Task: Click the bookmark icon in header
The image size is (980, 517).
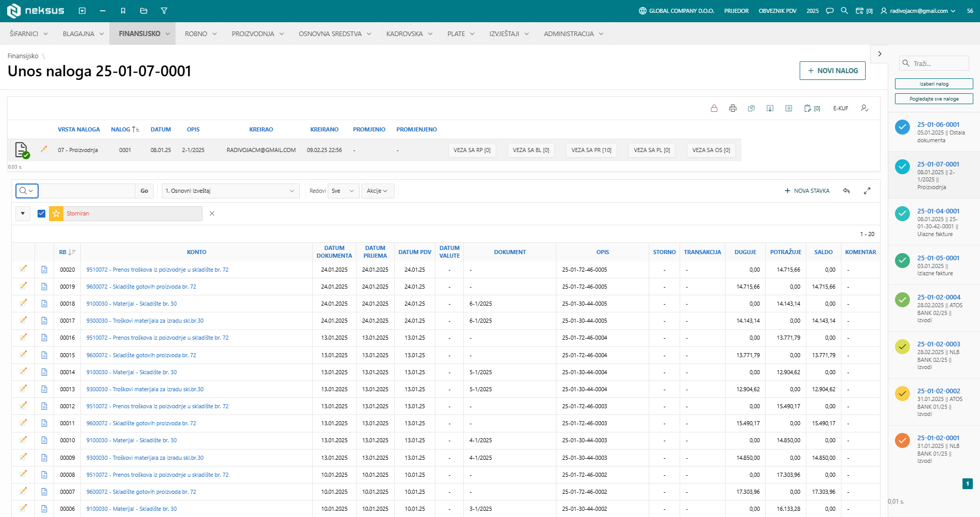Action: [123, 11]
